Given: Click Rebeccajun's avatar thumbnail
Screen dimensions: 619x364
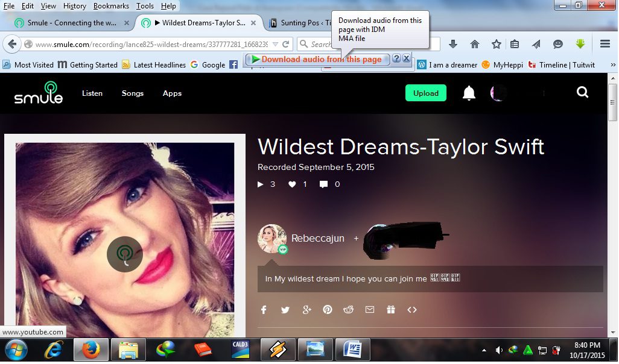Looking at the screenshot, I should tap(272, 239).
